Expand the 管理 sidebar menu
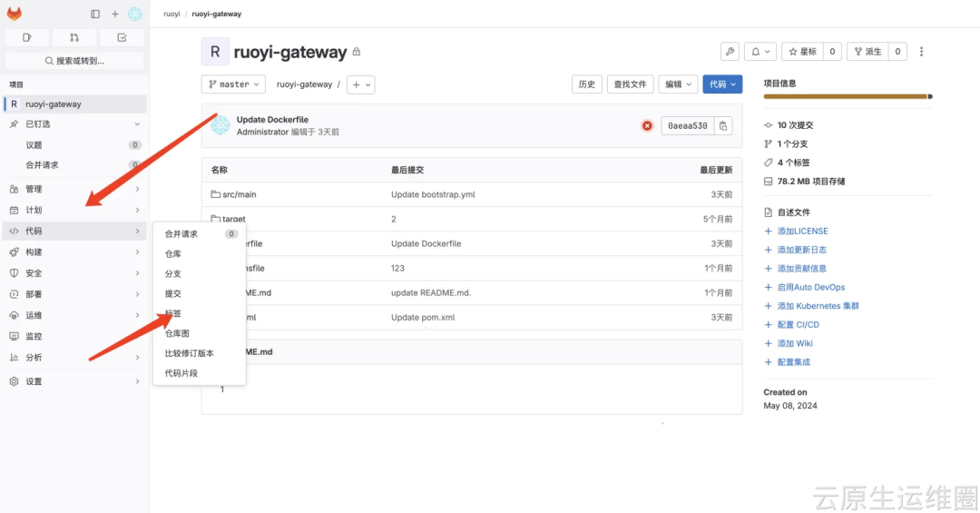This screenshot has height=513, width=980. point(75,189)
